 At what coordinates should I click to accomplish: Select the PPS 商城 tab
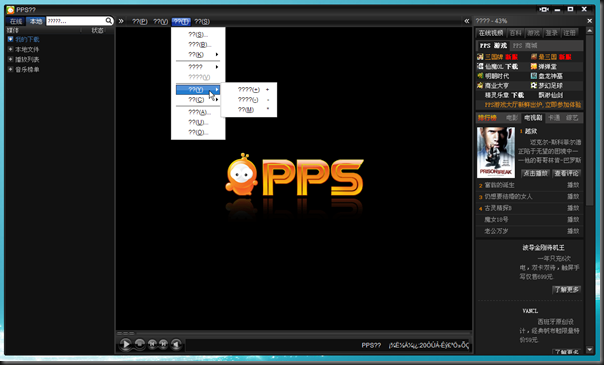click(525, 46)
